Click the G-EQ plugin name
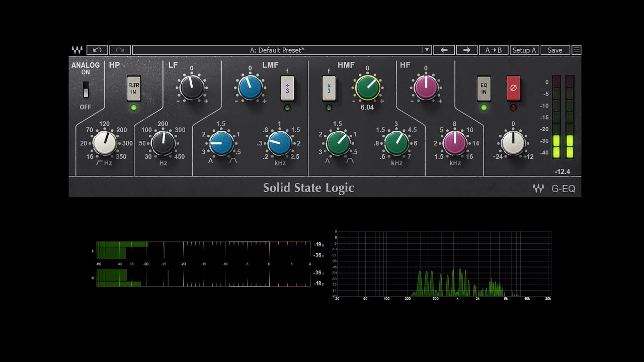644x362 pixels. pos(563,190)
